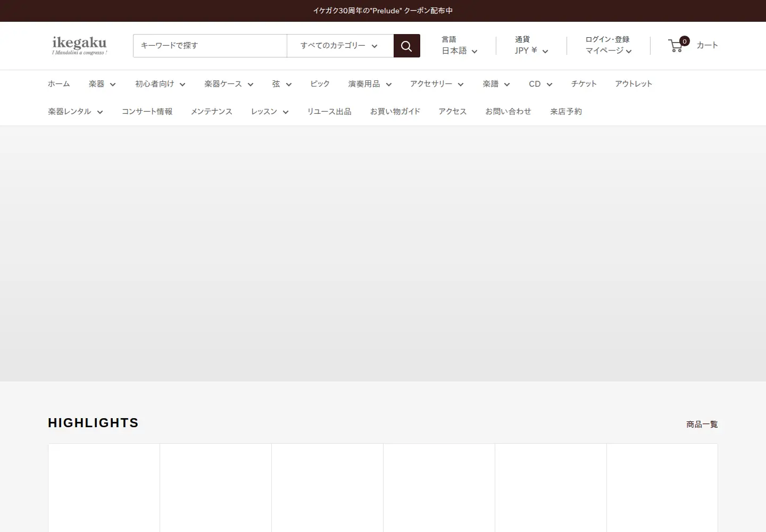Click the magnifier search button

[x=406, y=46]
